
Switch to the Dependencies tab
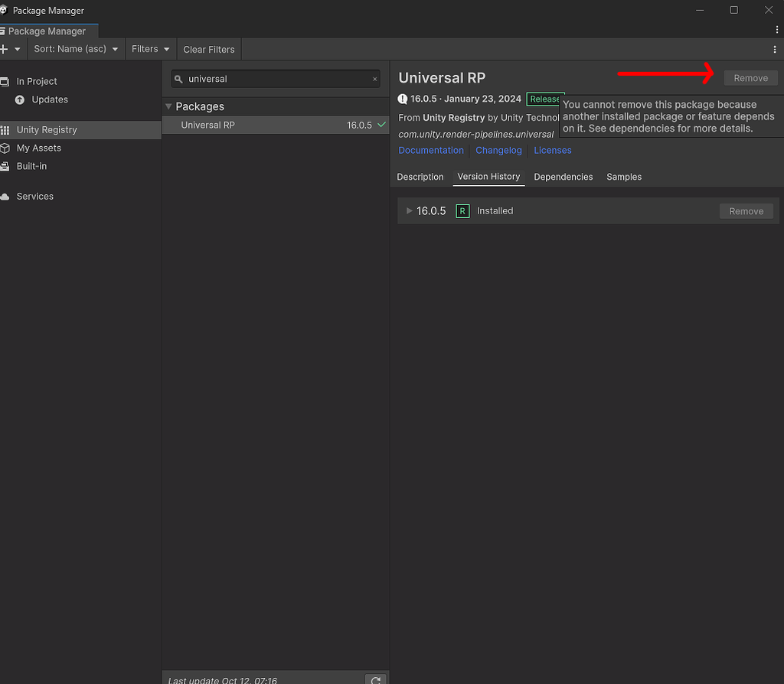coord(563,177)
